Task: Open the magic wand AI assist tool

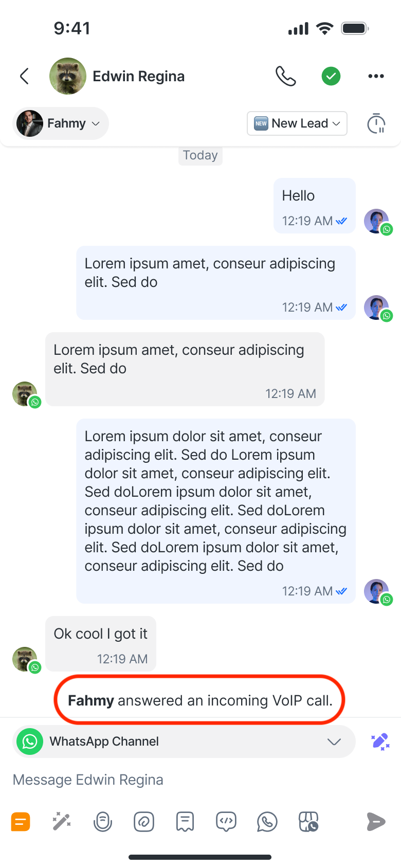Action: (62, 822)
